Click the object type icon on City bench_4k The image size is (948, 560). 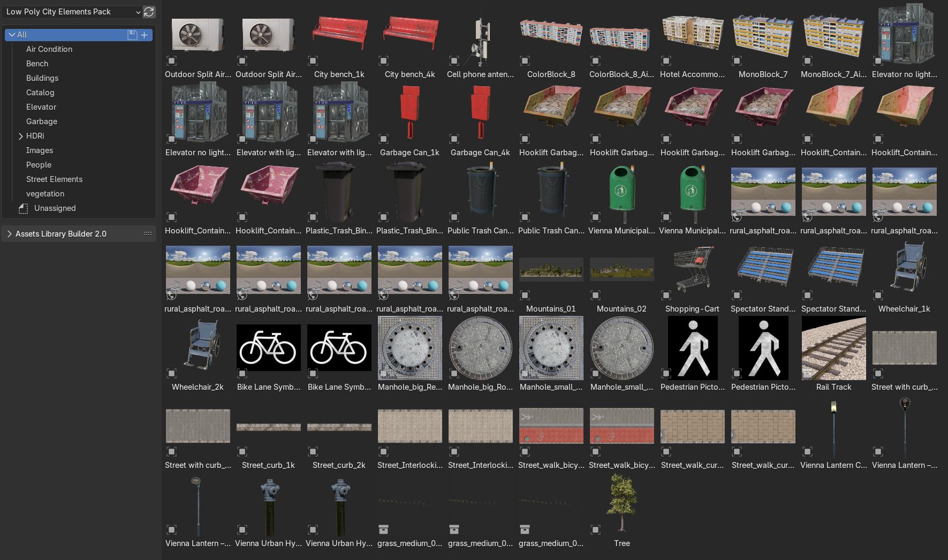tap(383, 61)
